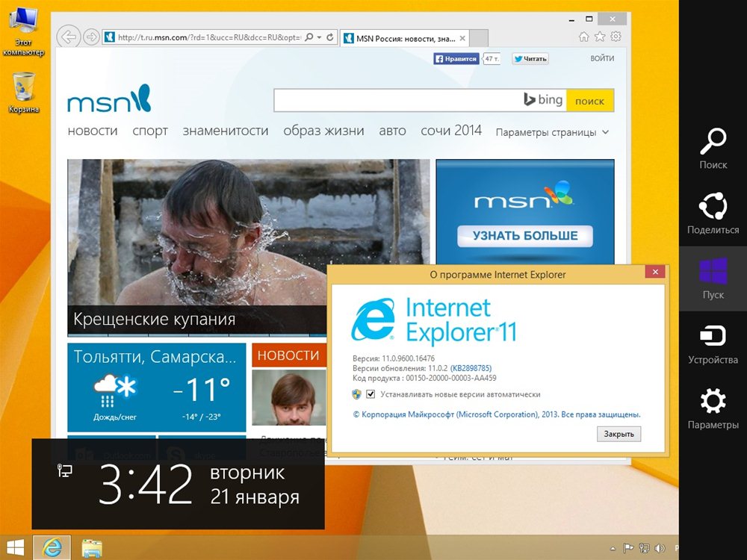Viewport: 747px width, 560px height.
Task: Click the Microsoft Corporation copyright link
Action: [497, 414]
